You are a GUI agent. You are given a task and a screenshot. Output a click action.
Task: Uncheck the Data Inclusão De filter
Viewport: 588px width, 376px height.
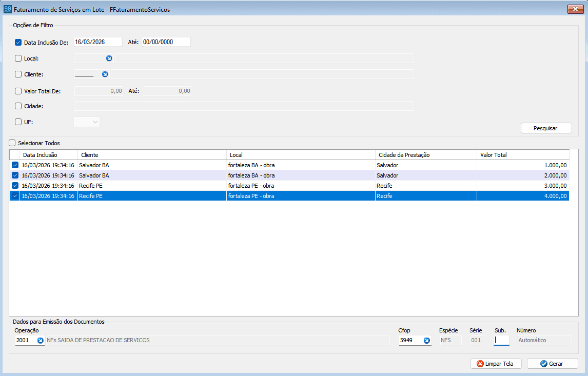(x=18, y=43)
